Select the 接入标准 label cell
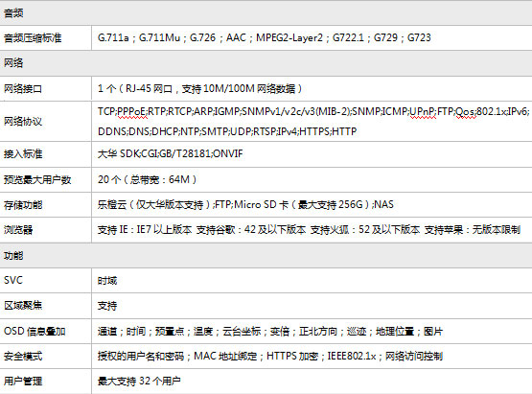 [x=45, y=154]
